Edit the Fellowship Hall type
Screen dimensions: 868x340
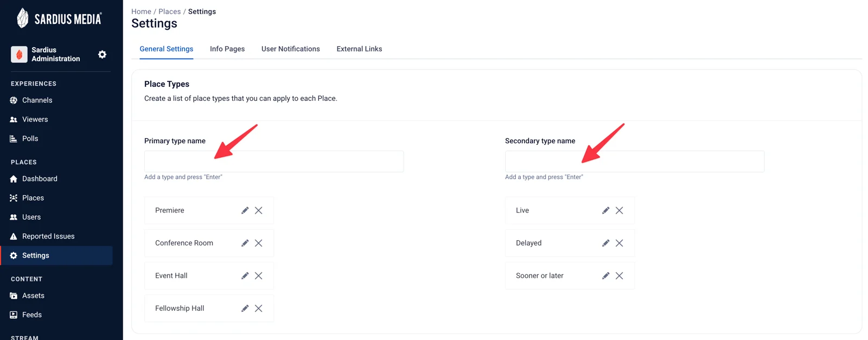pyautogui.click(x=245, y=308)
